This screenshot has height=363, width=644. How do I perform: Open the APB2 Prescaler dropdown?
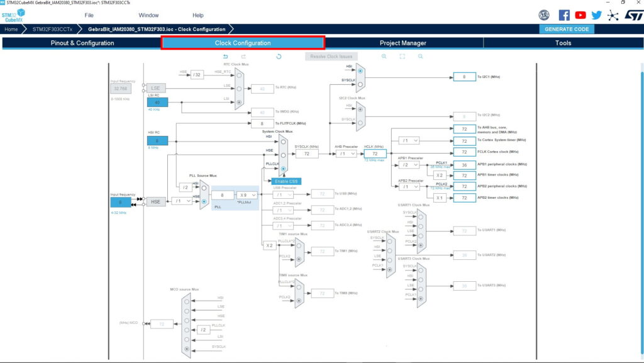point(409,186)
